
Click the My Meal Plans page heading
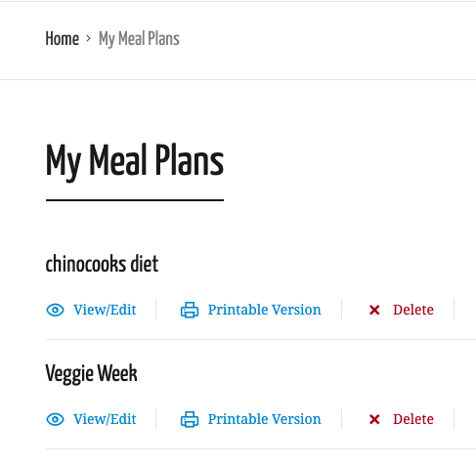pyautogui.click(x=135, y=162)
